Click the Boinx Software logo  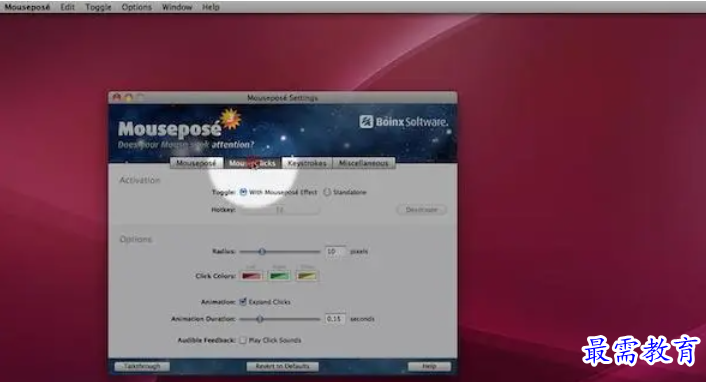click(x=403, y=122)
